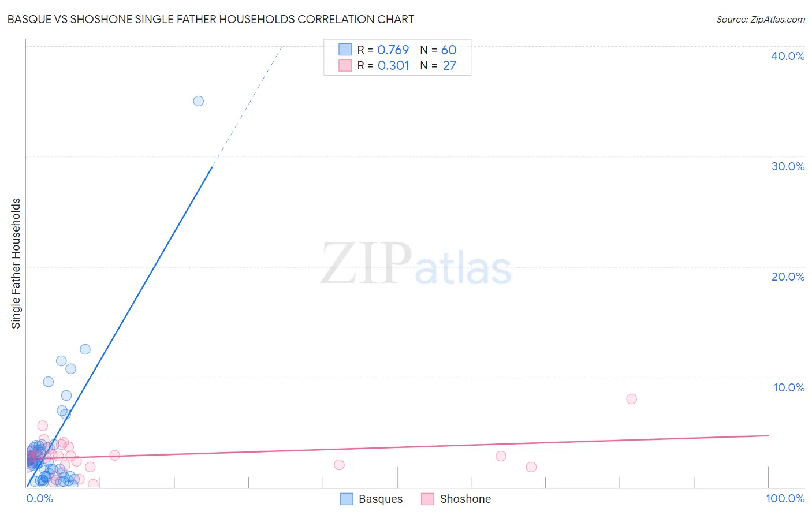Select the Basque outlier point near 35%
812x515 pixels.
coord(198,101)
